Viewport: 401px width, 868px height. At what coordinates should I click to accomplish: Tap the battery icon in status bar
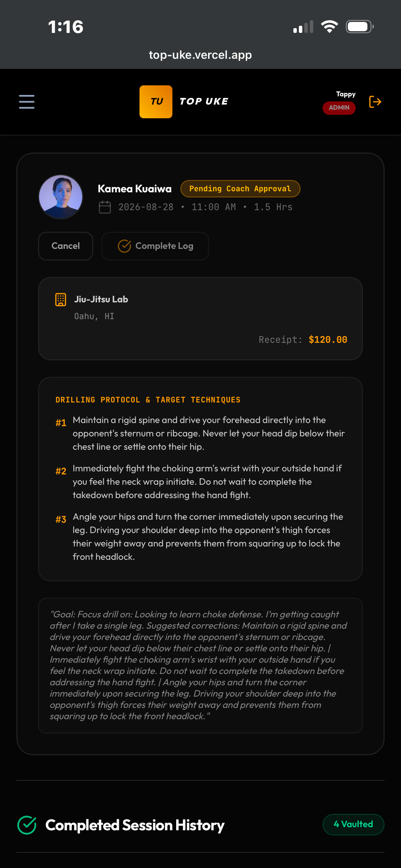[x=360, y=27]
